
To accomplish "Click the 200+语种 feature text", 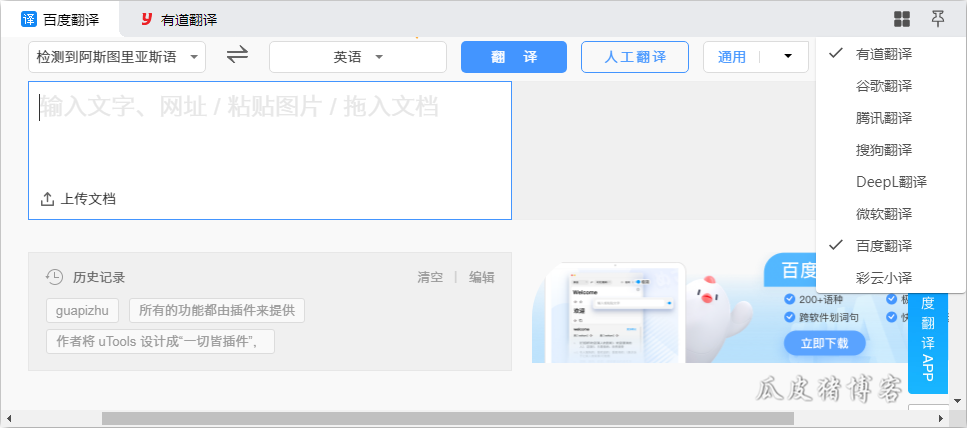I will click(x=821, y=300).
